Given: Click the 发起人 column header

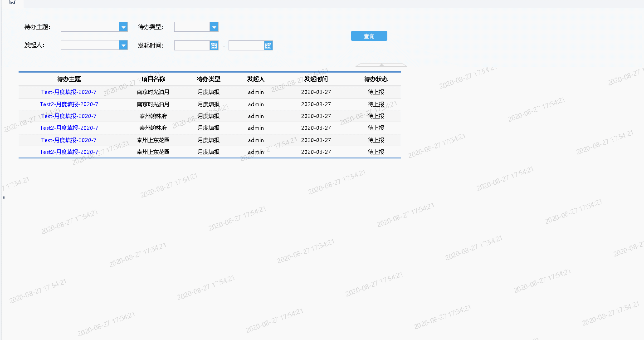Looking at the screenshot, I should click(x=256, y=79).
